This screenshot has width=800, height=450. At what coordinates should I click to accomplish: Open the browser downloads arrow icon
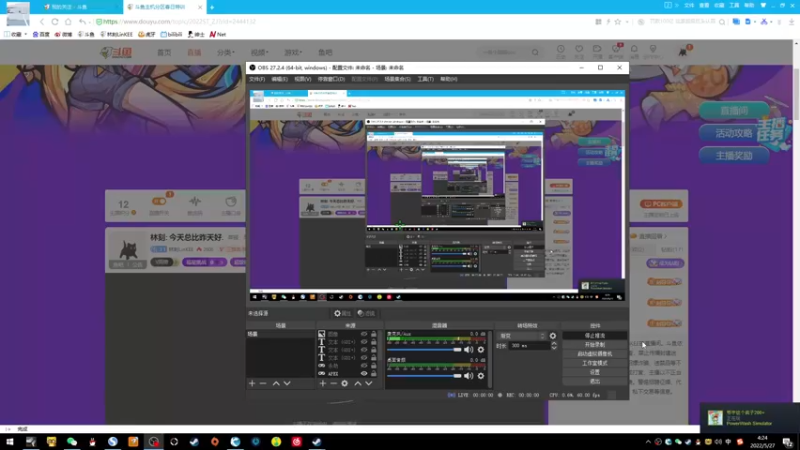tap(791, 22)
